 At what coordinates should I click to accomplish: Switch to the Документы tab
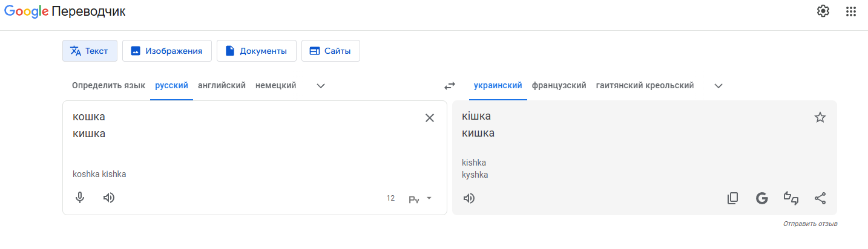coord(256,51)
